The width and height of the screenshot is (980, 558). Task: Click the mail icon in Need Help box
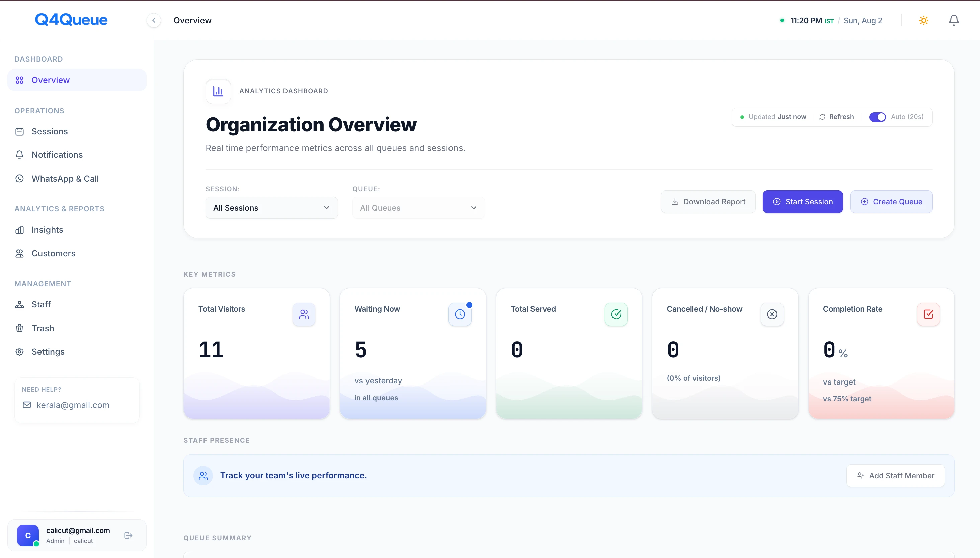(x=27, y=405)
